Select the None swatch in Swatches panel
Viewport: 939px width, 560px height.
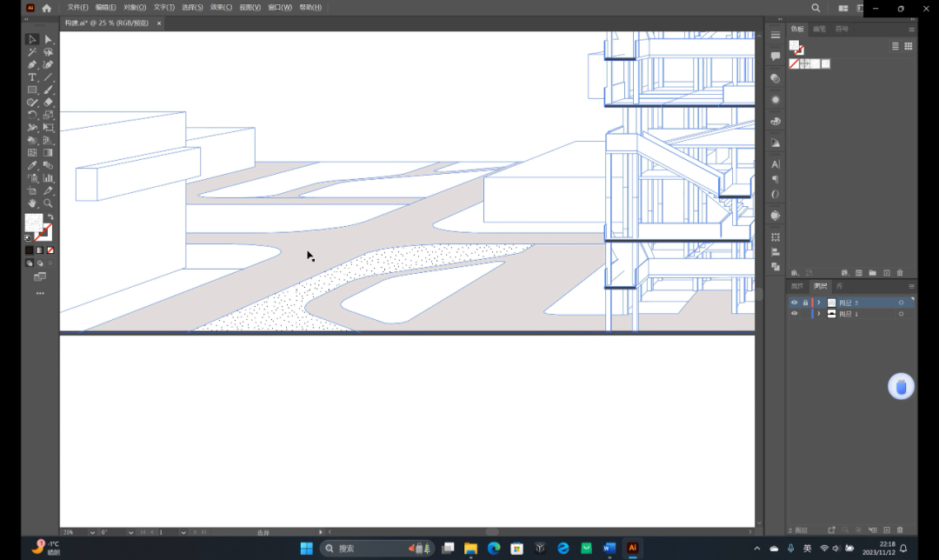click(794, 63)
